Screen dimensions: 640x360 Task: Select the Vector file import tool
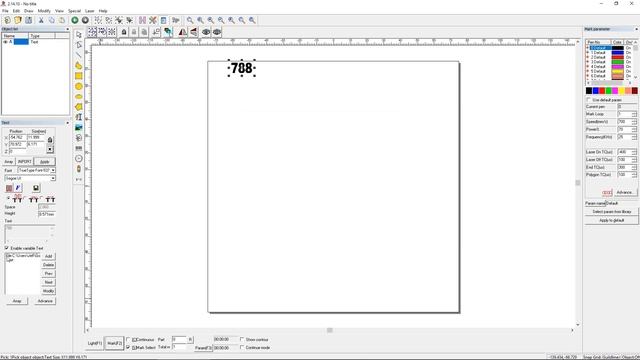[79, 138]
